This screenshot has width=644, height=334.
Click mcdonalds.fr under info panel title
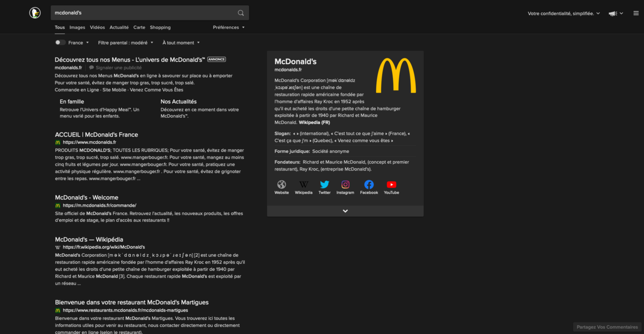point(288,70)
